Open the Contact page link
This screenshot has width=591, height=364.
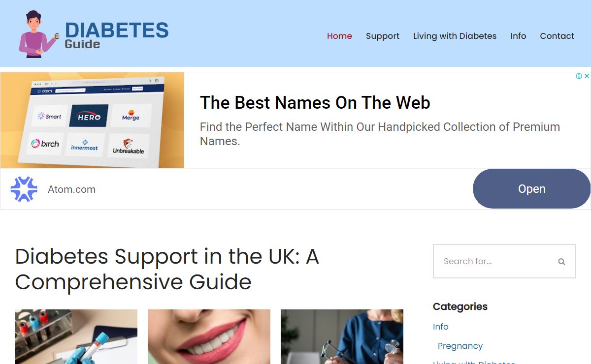(x=557, y=36)
